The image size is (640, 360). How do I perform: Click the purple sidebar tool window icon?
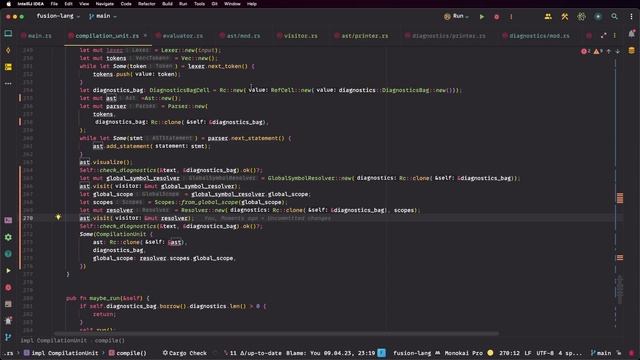click(x=8, y=220)
